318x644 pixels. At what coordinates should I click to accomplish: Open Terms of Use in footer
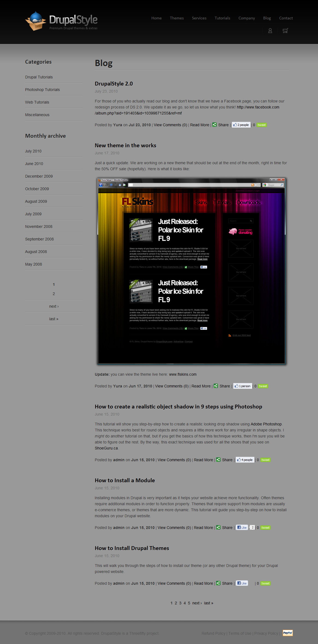point(240,633)
